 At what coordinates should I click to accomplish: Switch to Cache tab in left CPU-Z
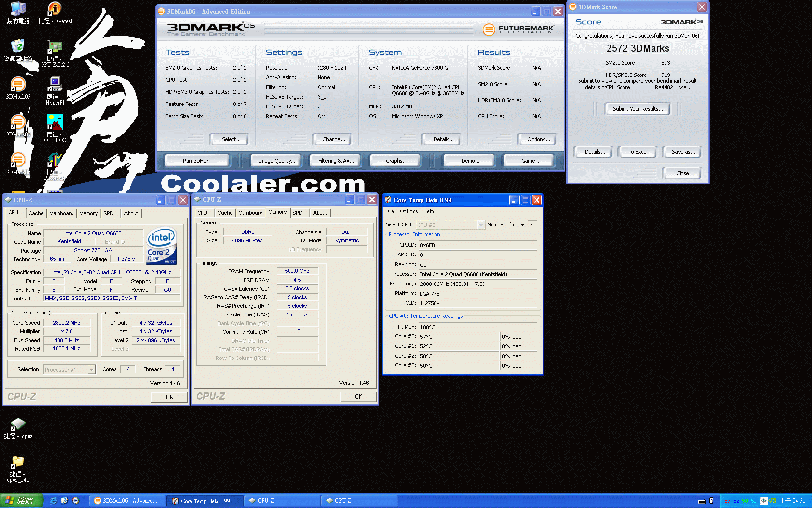[x=36, y=213]
